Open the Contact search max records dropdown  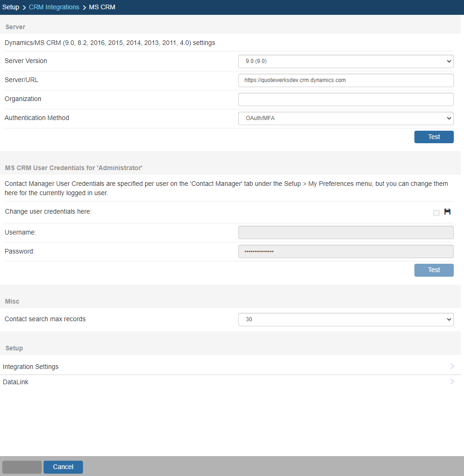[x=346, y=320]
